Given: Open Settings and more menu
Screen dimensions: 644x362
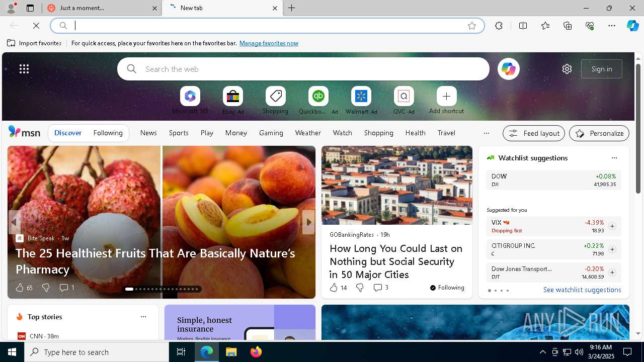Looking at the screenshot, I should (612, 26).
